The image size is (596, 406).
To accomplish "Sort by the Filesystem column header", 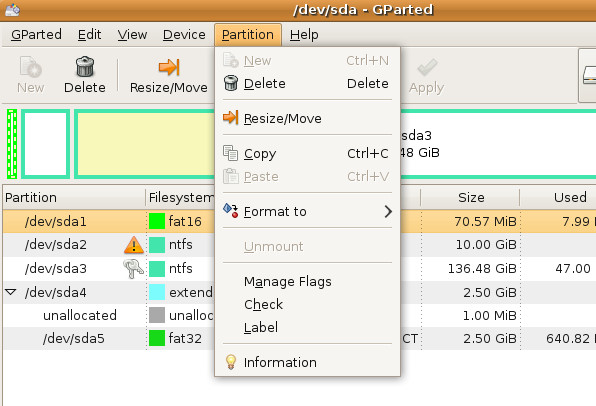I will (181, 197).
